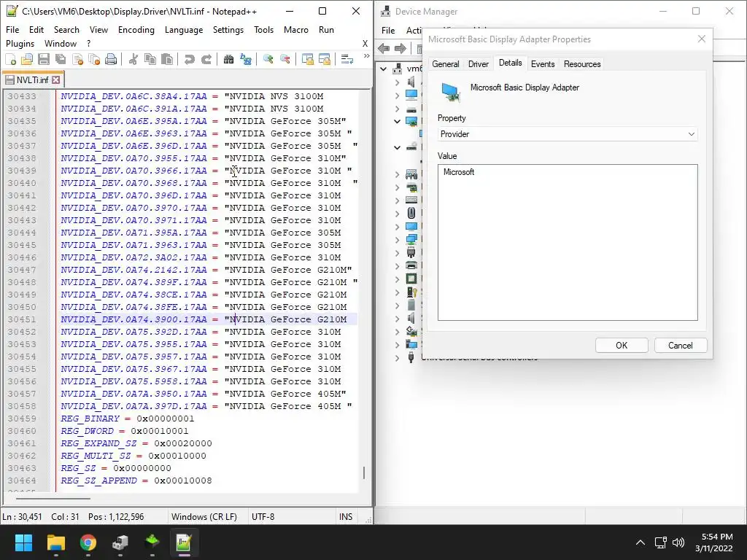747x560 pixels.
Task: Expand the processor category in device tree
Action: point(397,279)
